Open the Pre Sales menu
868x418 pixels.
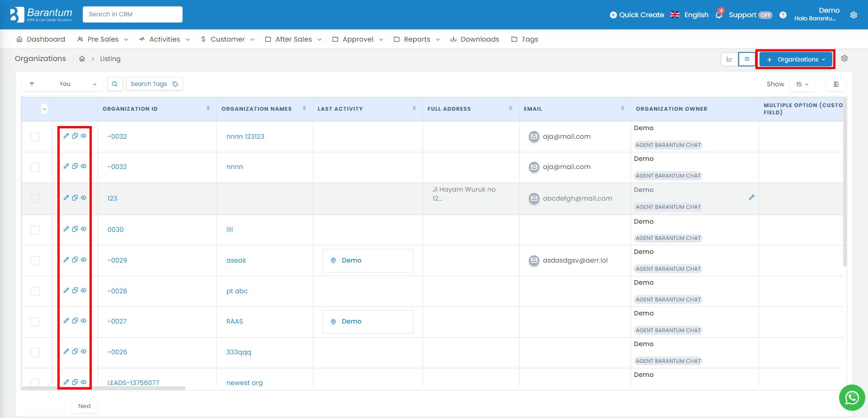pyautogui.click(x=103, y=39)
